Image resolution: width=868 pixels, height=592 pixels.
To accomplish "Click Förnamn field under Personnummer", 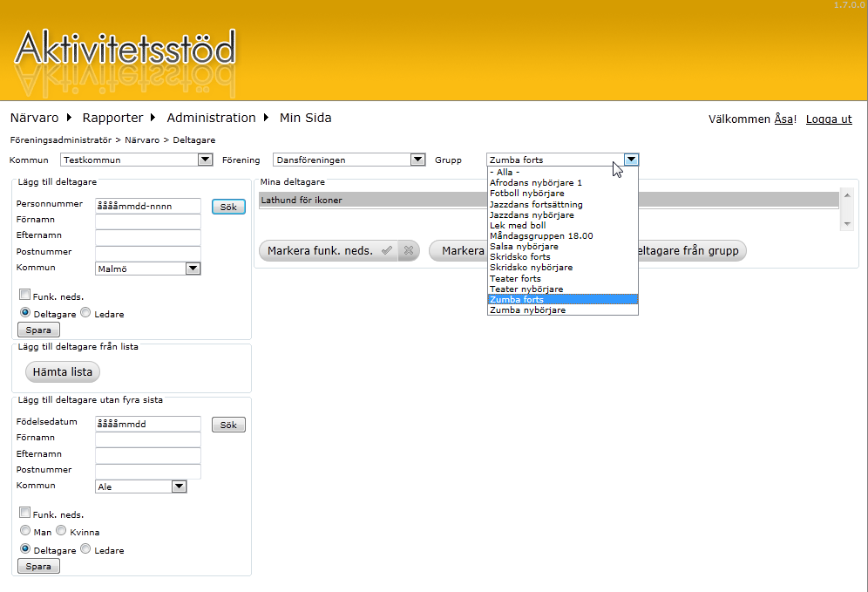I will (148, 221).
